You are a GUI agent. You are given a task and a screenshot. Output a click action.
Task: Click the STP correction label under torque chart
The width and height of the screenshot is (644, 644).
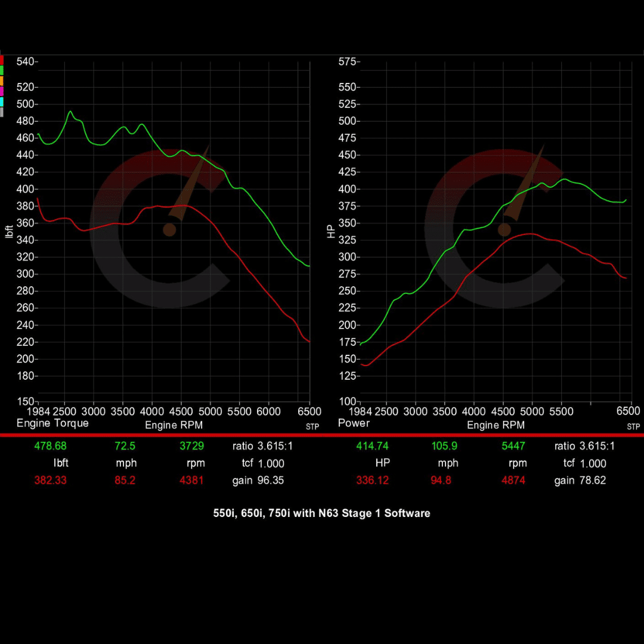312,427
